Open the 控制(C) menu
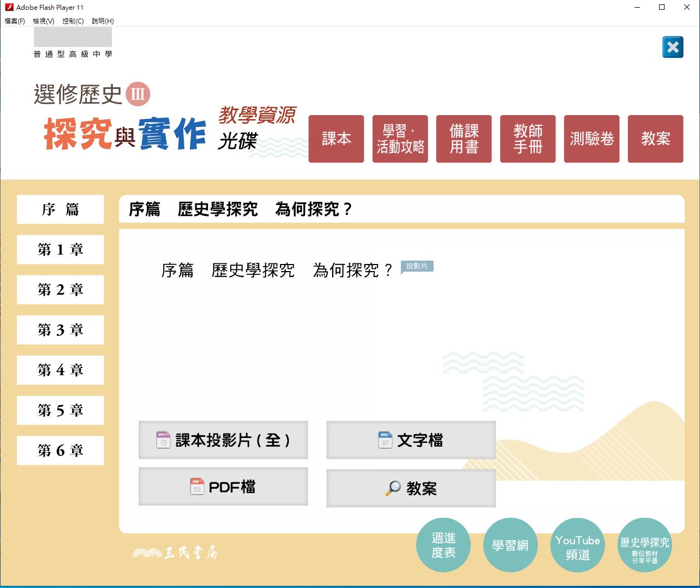Image resolution: width=700 pixels, height=588 pixels. point(73,21)
